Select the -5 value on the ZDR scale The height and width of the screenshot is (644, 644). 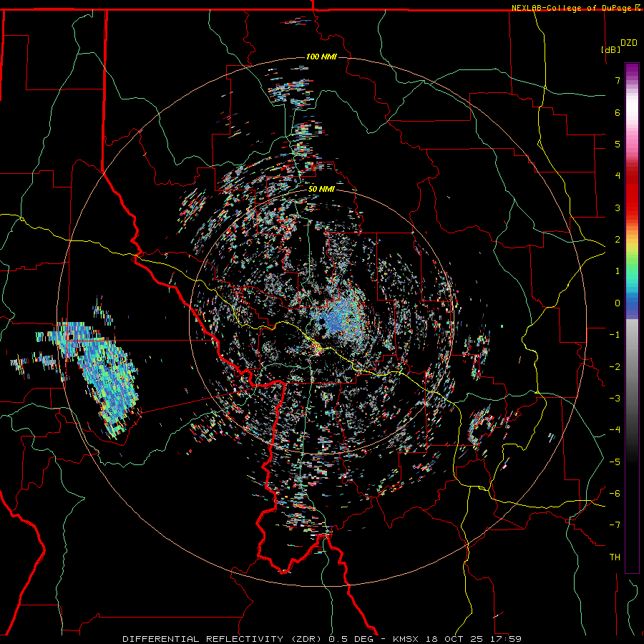[615, 462]
